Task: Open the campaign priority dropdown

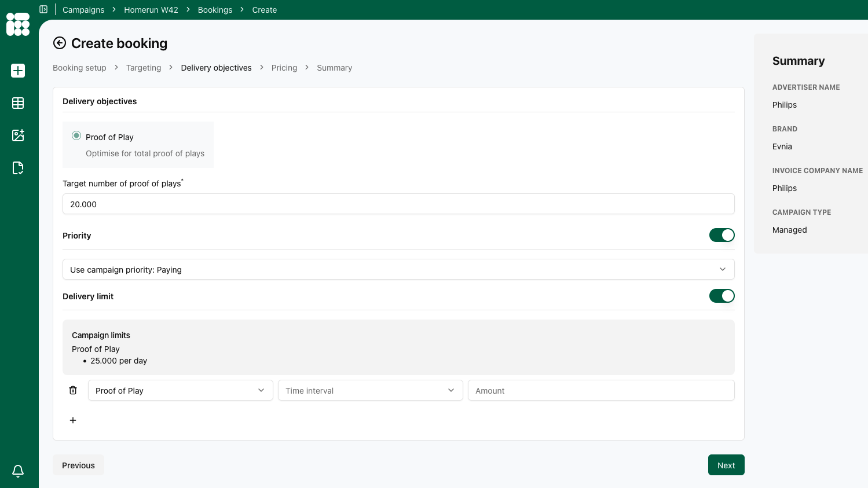Action: (x=398, y=269)
